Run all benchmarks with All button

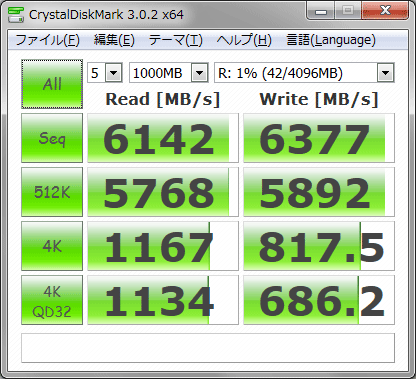point(52,84)
